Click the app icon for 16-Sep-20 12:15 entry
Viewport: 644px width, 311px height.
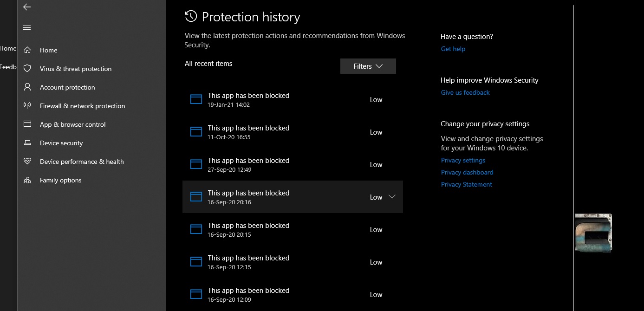(x=196, y=262)
